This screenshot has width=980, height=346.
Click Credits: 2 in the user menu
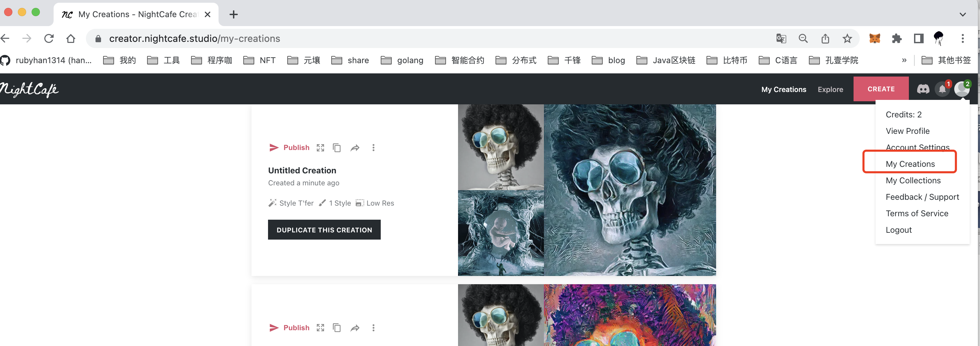pos(903,114)
